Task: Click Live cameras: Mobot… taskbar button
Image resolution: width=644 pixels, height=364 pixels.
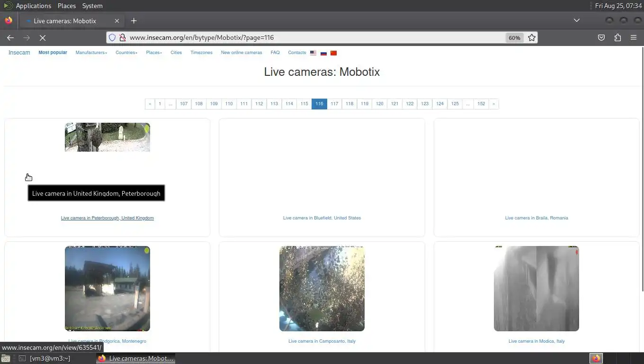Action: pyautogui.click(x=136, y=358)
